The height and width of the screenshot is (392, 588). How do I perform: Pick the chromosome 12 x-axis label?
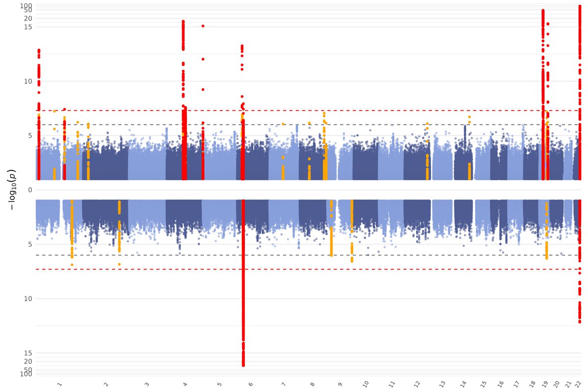[417, 384]
